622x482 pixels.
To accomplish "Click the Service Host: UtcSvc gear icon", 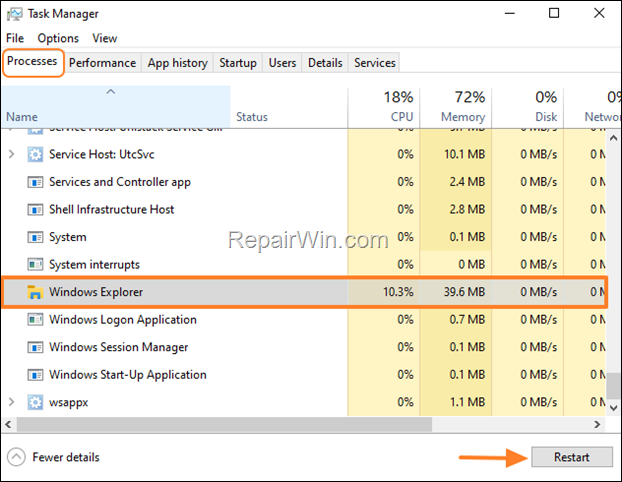I will coord(35,154).
